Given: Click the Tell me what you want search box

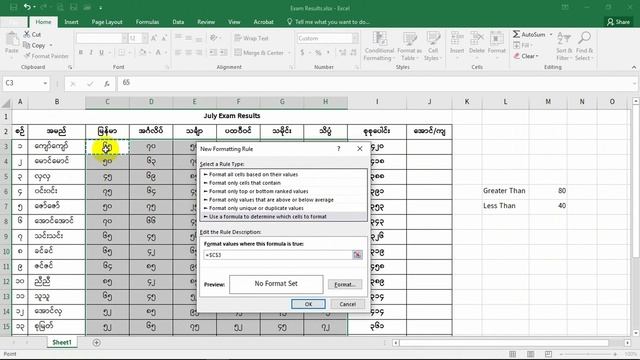Looking at the screenshot, I should click(x=329, y=22).
